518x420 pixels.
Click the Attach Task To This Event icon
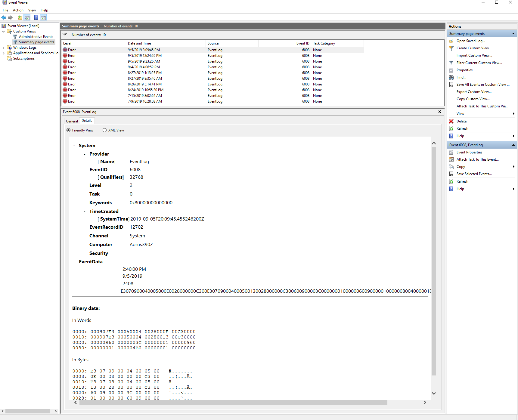click(x=451, y=159)
